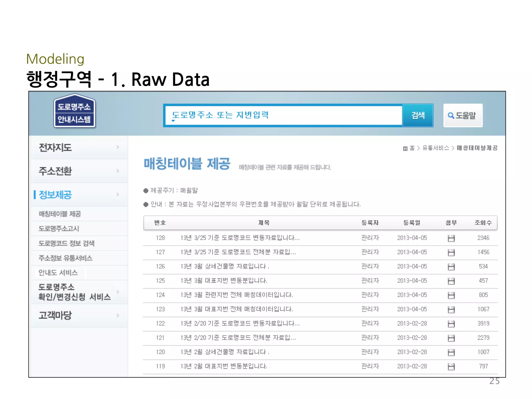Expand the 고객마당 menu chevron
The width and height of the screenshot is (532, 399).
coord(118,316)
